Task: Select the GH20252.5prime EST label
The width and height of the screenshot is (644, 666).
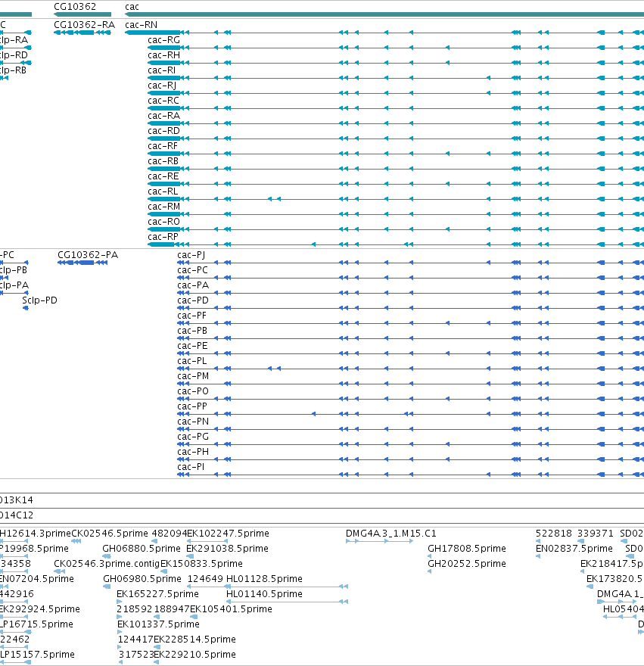Action: click(467, 564)
